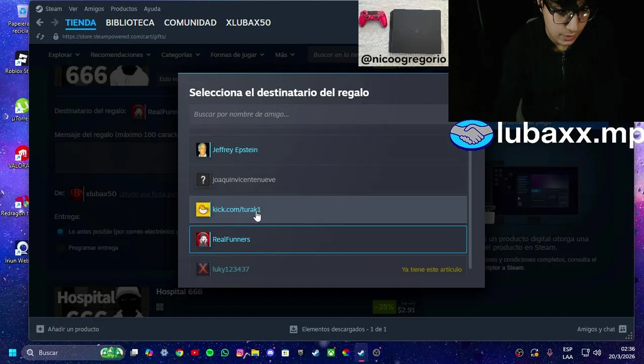This screenshot has height=364, width=644.
Task: Open WhatsApp from the taskbar
Action: (225, 353)
